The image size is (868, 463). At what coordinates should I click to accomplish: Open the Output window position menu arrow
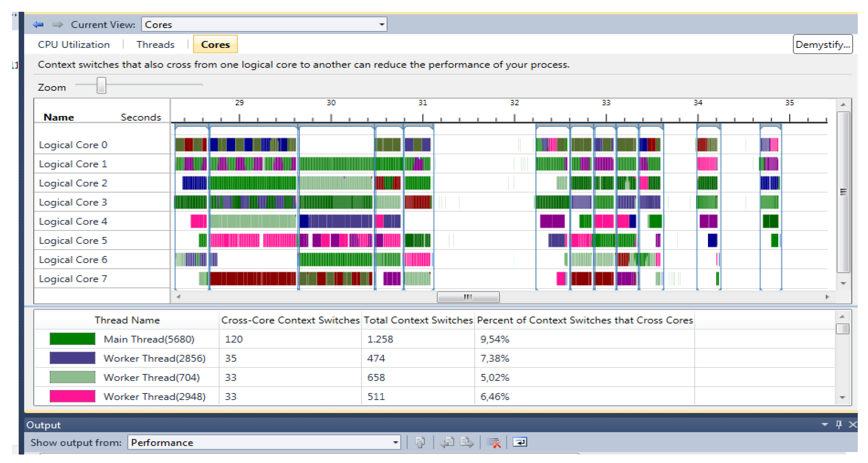[824, 425]
